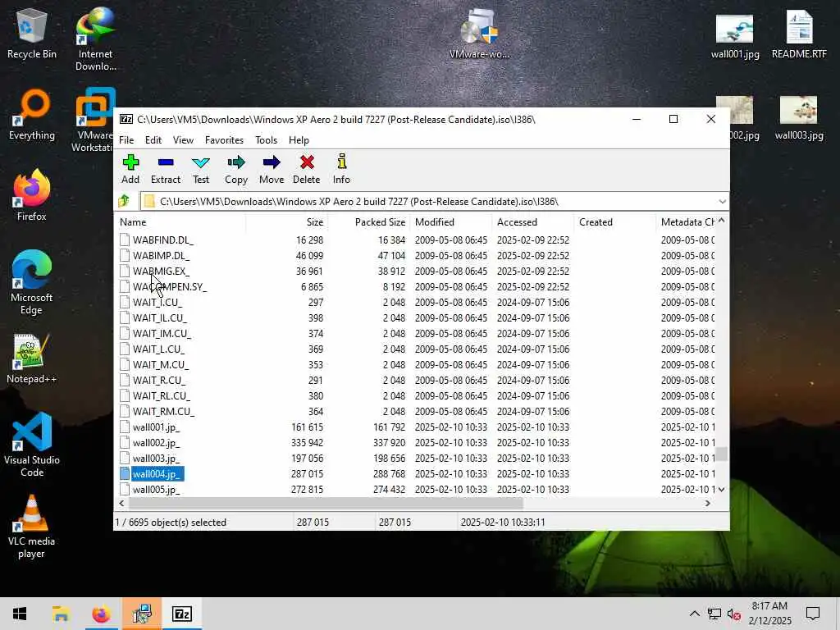
Task: Click the vertical scrollbar up arrow
Action: point(722,221)
